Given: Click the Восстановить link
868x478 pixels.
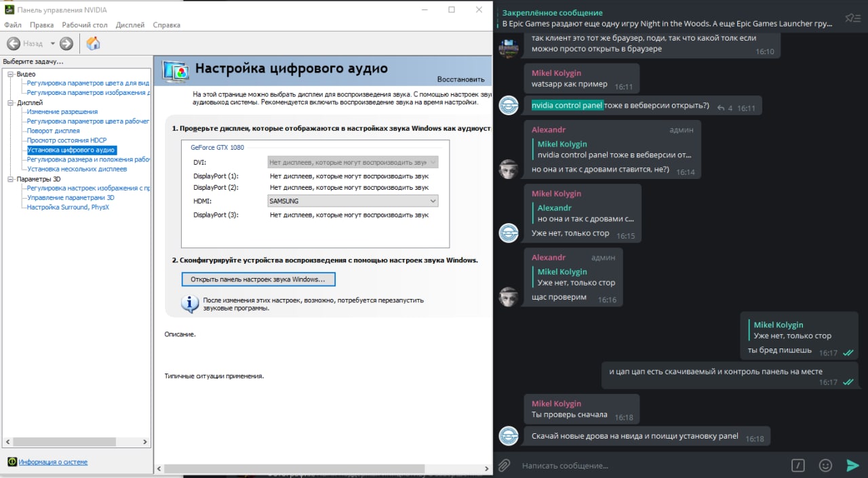Looking at the screenshot, I should tap(461, 79).
